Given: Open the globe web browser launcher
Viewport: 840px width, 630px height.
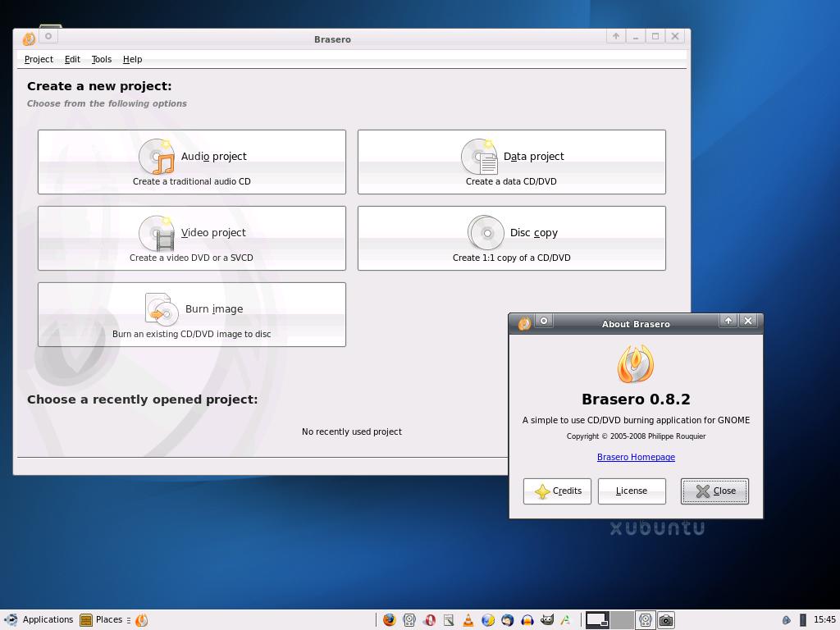Looking at the screenshot, I should click(x=488, y=620).
